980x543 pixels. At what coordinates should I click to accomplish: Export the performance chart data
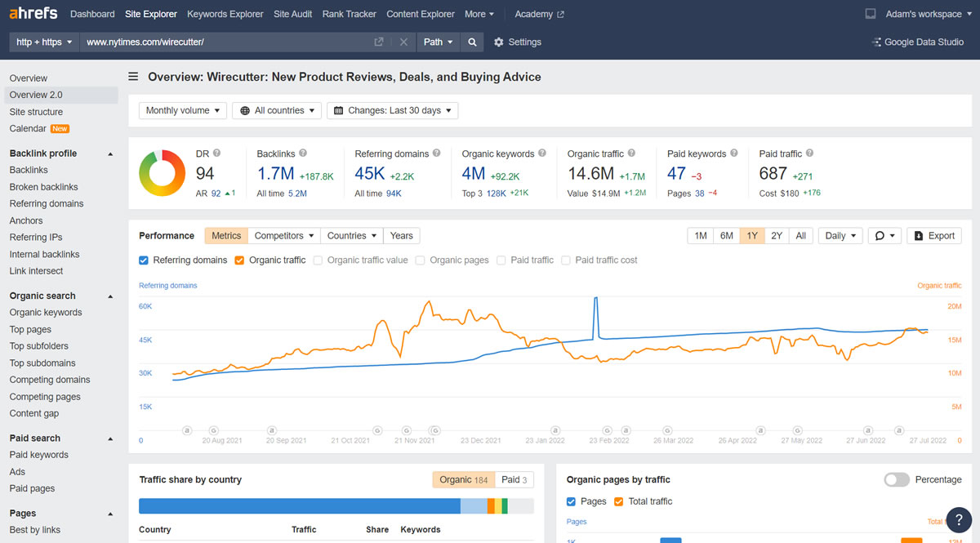pos(933,235)
